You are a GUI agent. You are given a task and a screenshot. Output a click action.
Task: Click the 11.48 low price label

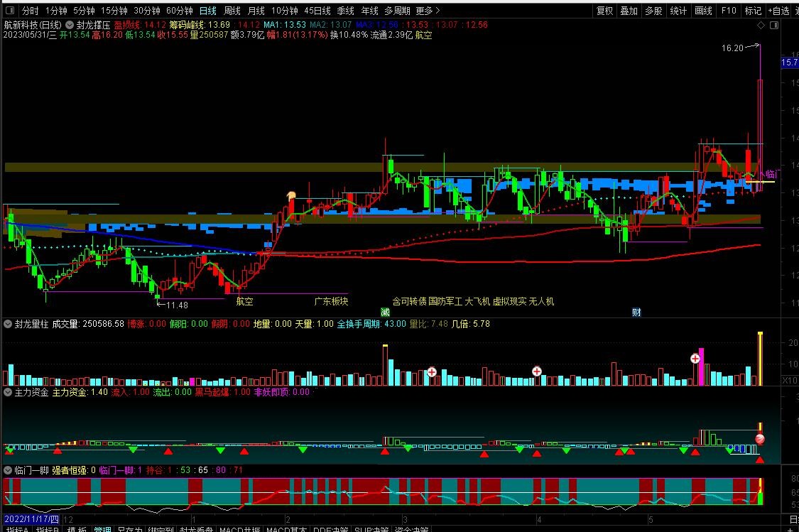(176, 305)
